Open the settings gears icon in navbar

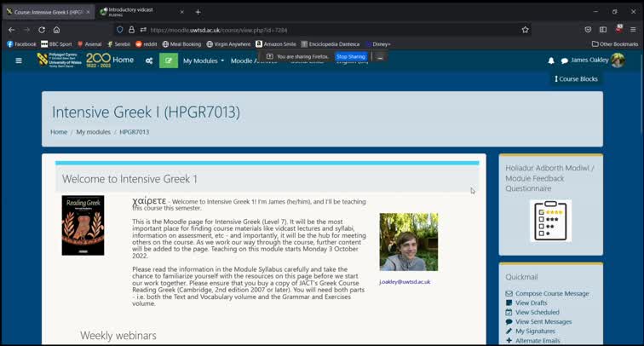click(149, 61)
